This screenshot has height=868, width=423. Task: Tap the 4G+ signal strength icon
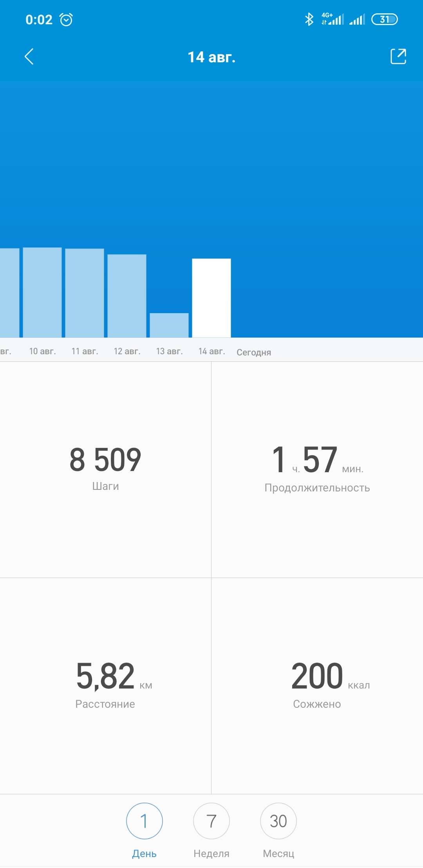point(333,19)
